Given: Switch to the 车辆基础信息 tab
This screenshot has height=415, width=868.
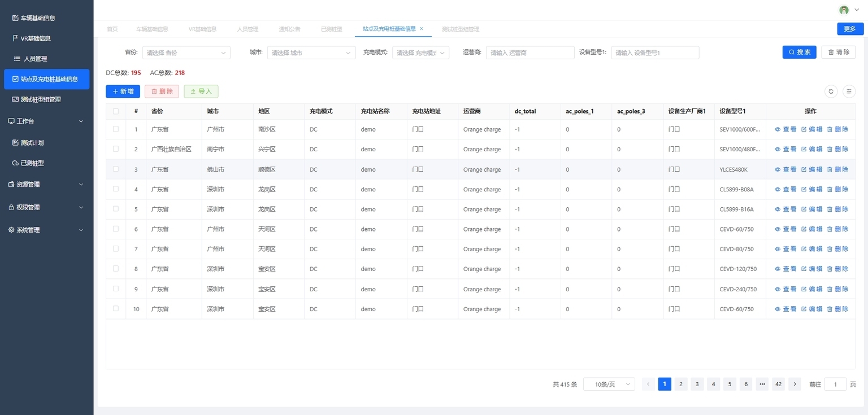Looking at the screenshot, I should pos(152,29).
